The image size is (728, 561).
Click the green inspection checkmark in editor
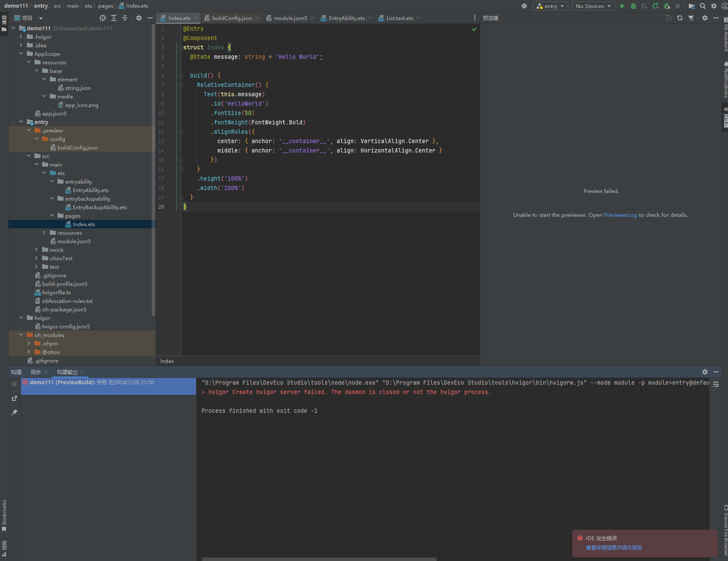pyautogui.click(x=474, y=29)
